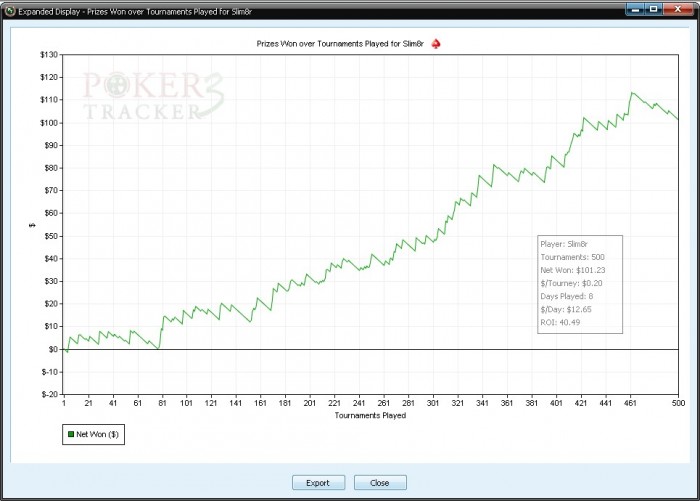The width and height of the screenshot is (700, 501).
Task: Click the $50 y-axis label
Action: [x=51, y=236]
